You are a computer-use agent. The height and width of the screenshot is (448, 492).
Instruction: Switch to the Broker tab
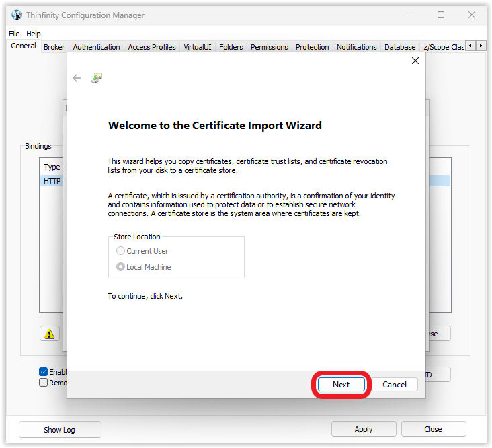click(x=54, y=47)
